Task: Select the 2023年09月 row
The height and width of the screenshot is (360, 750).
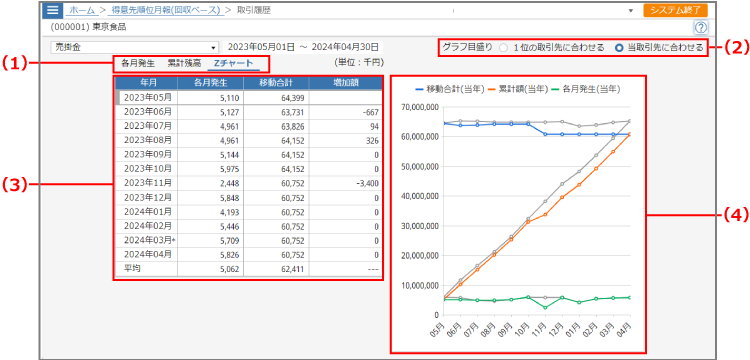Action: click(x=249, y=155)
